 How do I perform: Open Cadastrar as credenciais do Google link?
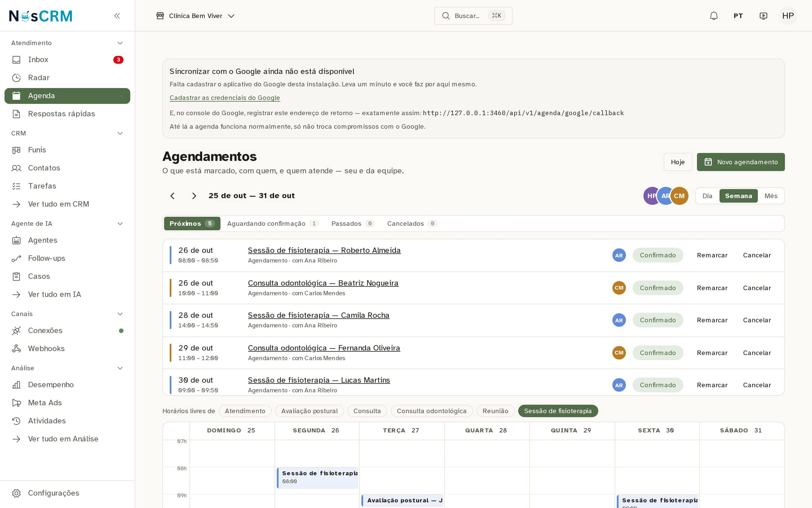coord(225,97)
